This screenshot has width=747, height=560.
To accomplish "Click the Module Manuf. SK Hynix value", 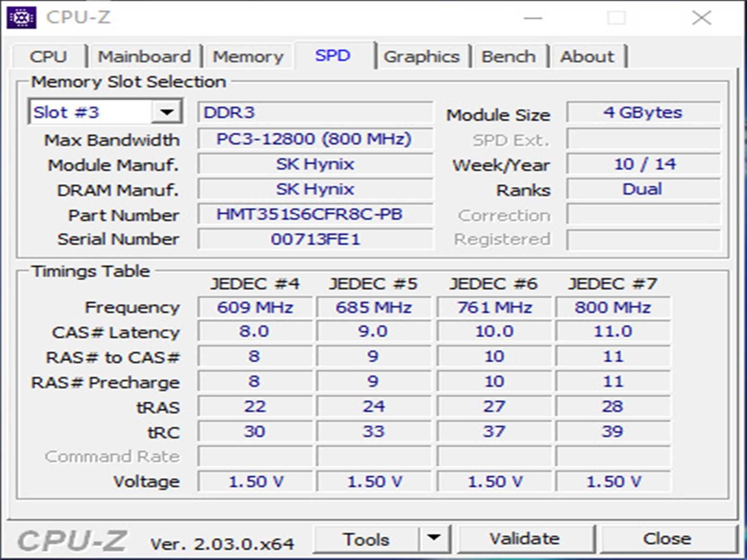I will click(315, 164).
